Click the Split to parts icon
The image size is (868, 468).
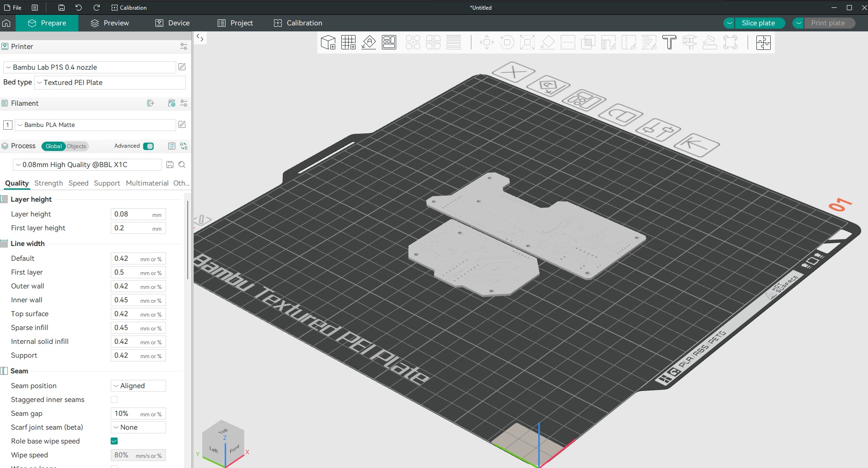click(x=433, y=42)
